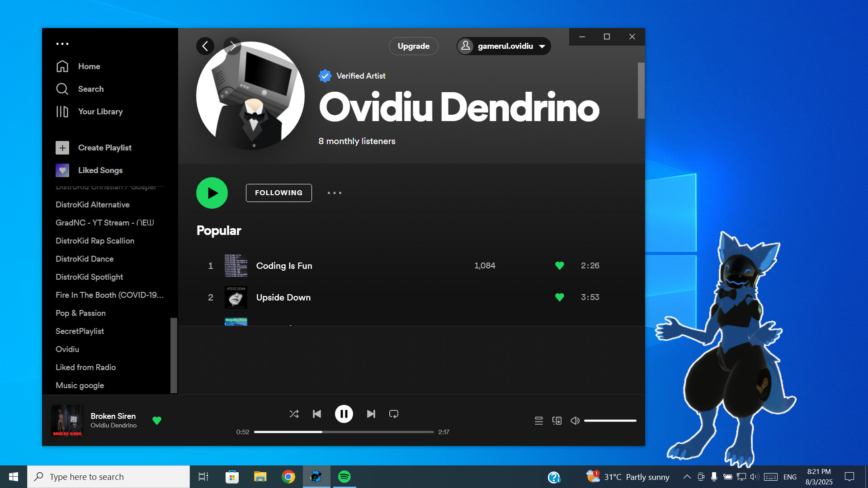Go to Your Library
This screenshot has width=868, height=488.
pos(100,112)
